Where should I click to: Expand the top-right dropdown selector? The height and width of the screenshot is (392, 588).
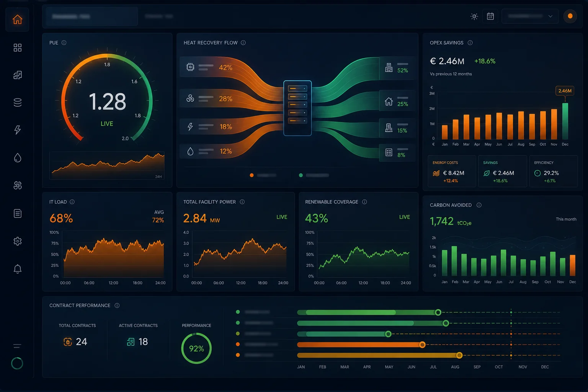pyautogui.click(x=530, y=16)
